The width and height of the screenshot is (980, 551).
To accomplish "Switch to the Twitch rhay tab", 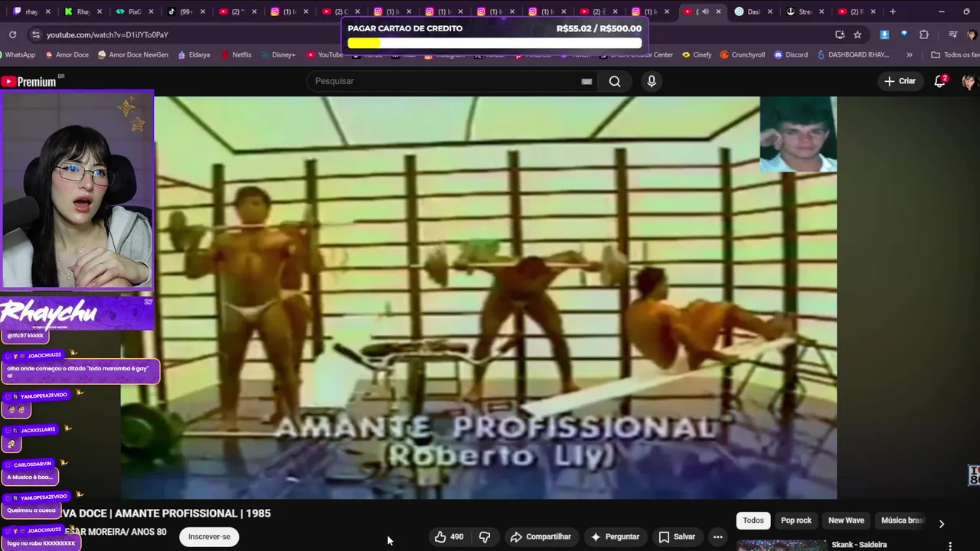I will (31, 11).
